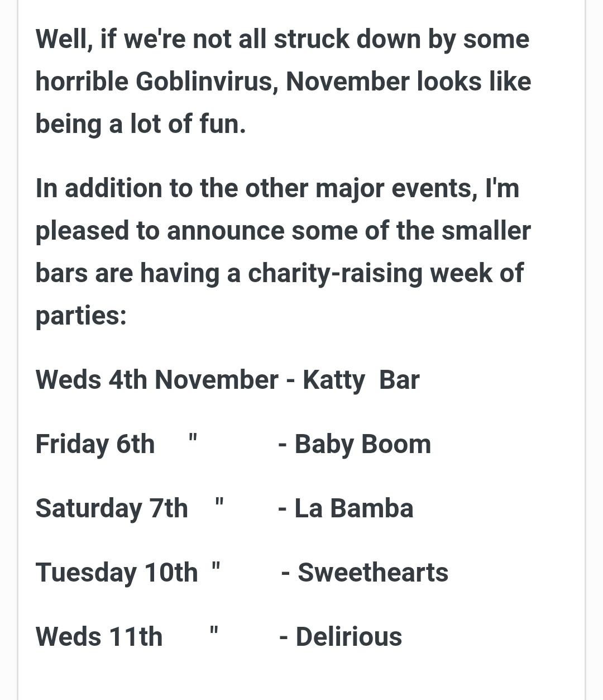Click the ditto mark beside 'Friday 6th'
The width and height of the screenshot is (603, 700).
coord(193,438)
